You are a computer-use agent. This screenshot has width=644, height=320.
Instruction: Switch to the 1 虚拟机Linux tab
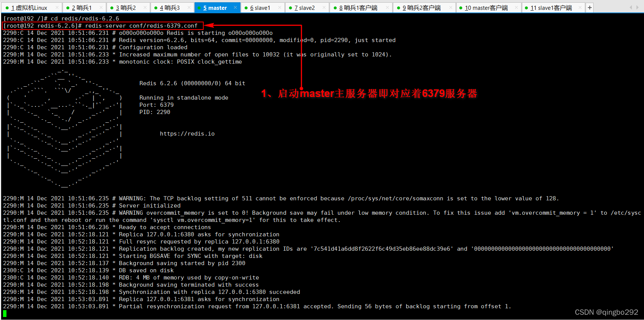[x=31, y=8]
